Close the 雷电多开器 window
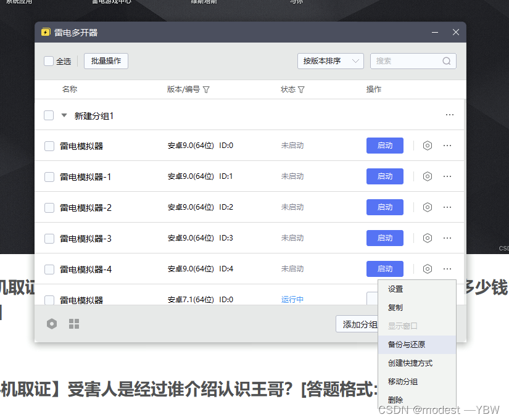The image size is (509, 420). click(456, 32)
